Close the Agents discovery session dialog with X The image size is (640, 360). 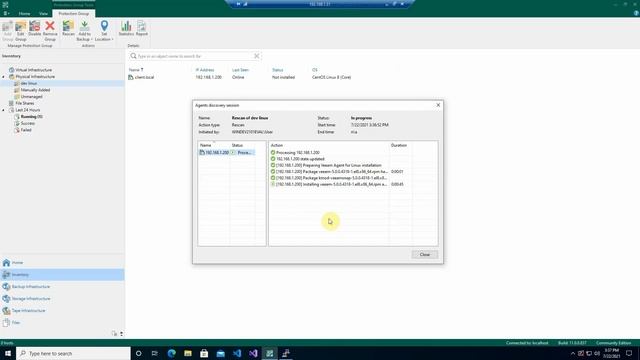click(x=438, y=105)
